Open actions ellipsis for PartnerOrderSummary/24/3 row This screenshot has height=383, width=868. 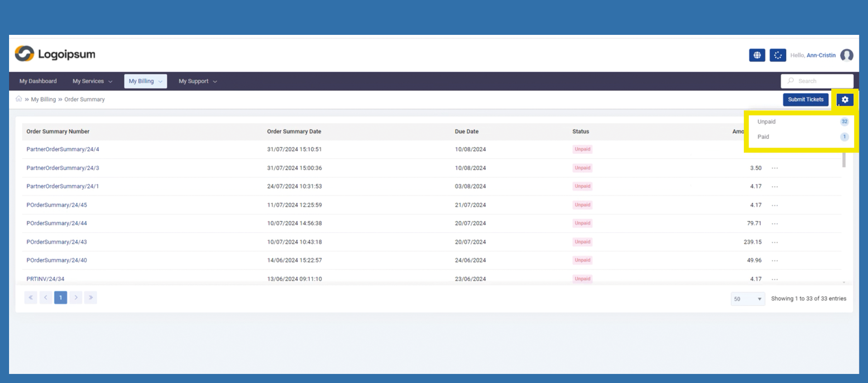[x=775, y=168]
